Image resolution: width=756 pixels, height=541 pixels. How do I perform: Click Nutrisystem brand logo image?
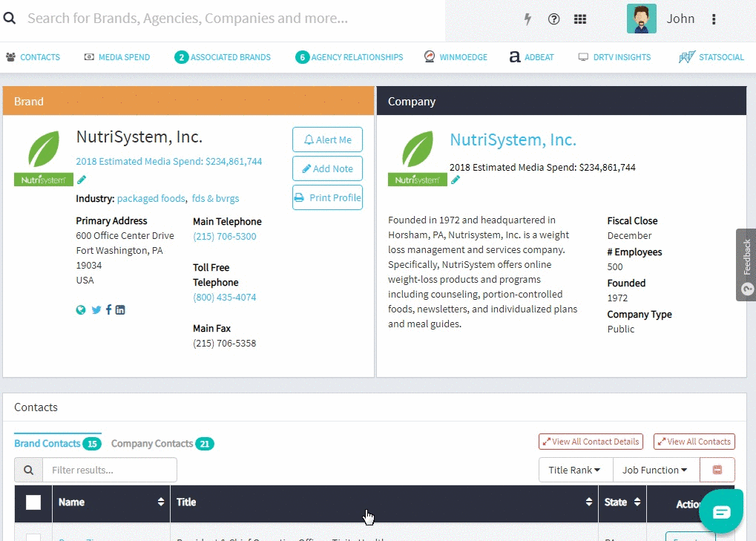pos(44,158)
